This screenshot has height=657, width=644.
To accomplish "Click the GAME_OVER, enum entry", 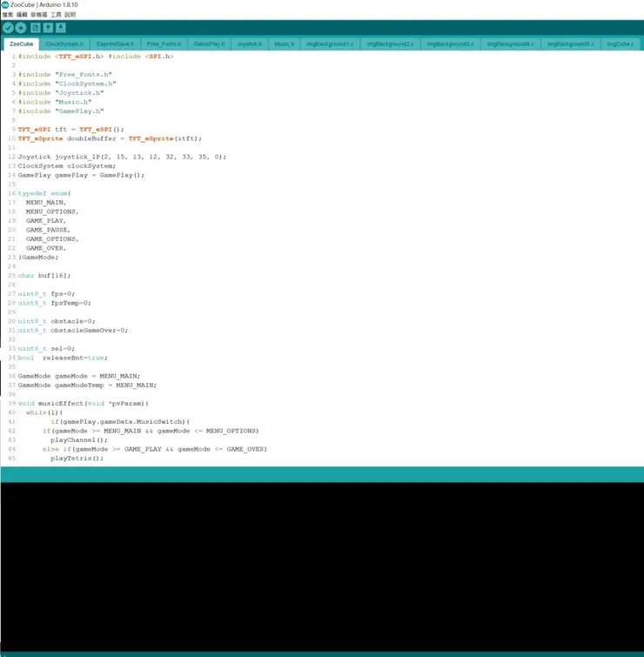I will (x=46, y=249).
